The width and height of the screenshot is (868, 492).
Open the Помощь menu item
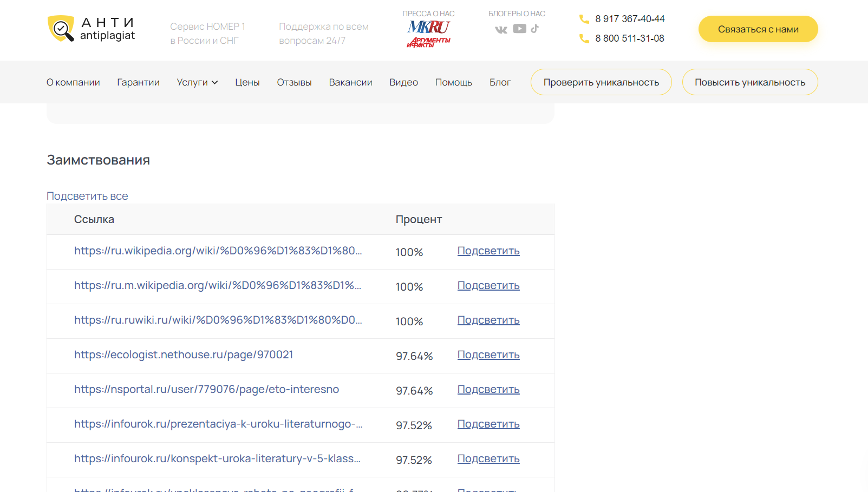click(x=454, y=82)
